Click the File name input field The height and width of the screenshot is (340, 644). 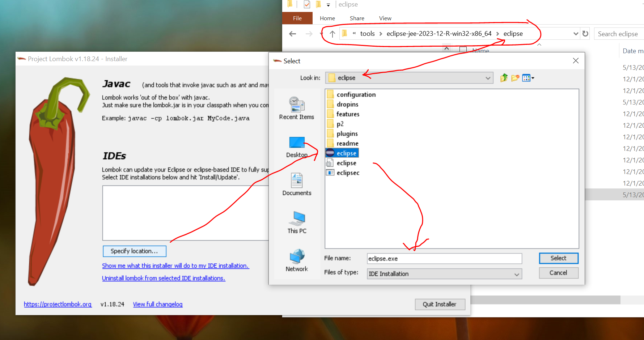click(444, 259)
